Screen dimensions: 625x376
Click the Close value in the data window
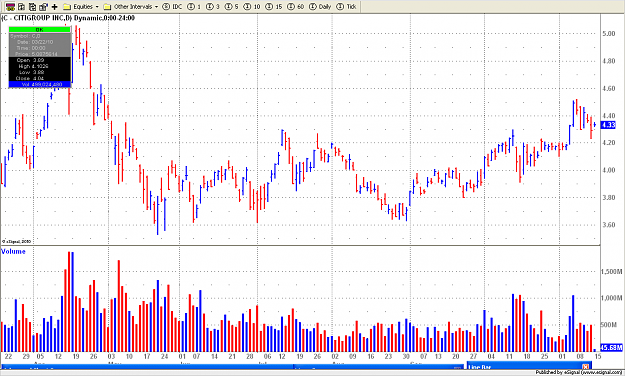pos(39,78)
